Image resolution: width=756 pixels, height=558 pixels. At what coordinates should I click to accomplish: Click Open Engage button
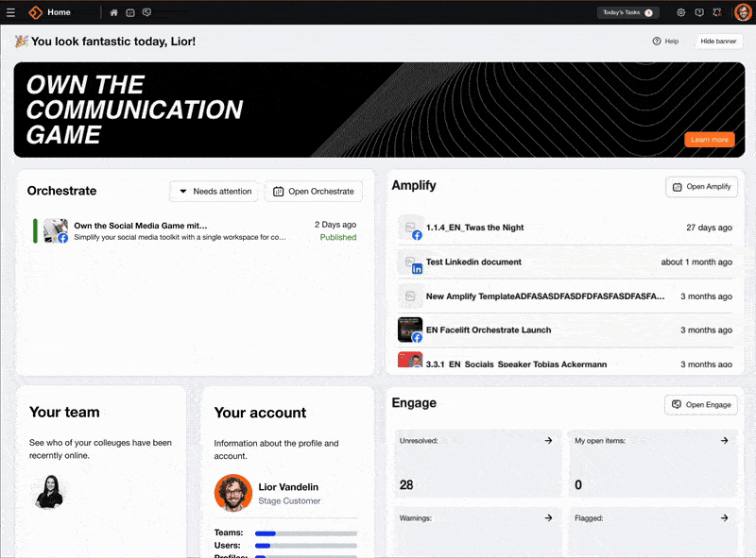tap(701, 405)
